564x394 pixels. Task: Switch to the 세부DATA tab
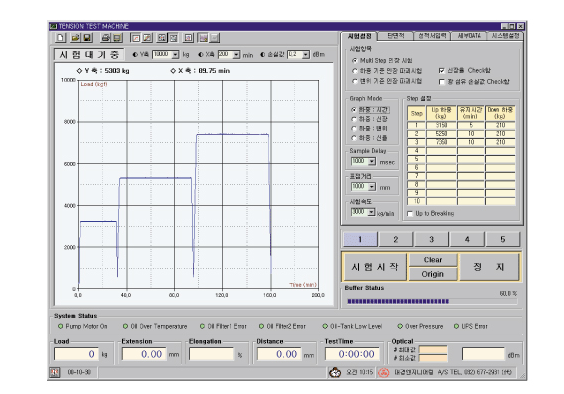[x=469, y=36]
